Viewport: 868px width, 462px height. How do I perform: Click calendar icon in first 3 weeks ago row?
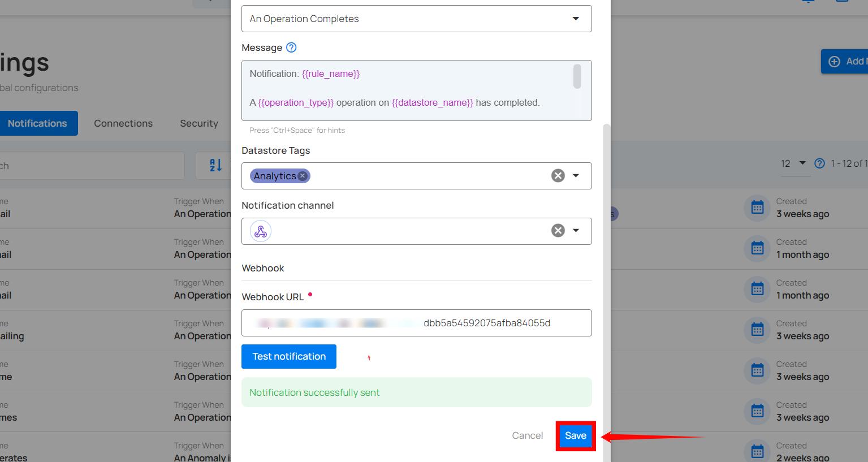[758, 208]
